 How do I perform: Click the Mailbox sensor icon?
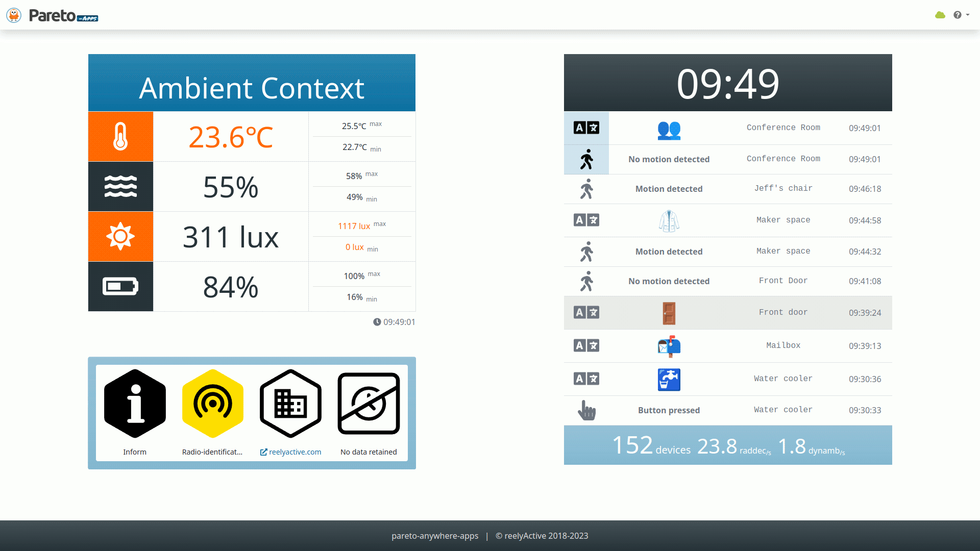tap(669, 346)
